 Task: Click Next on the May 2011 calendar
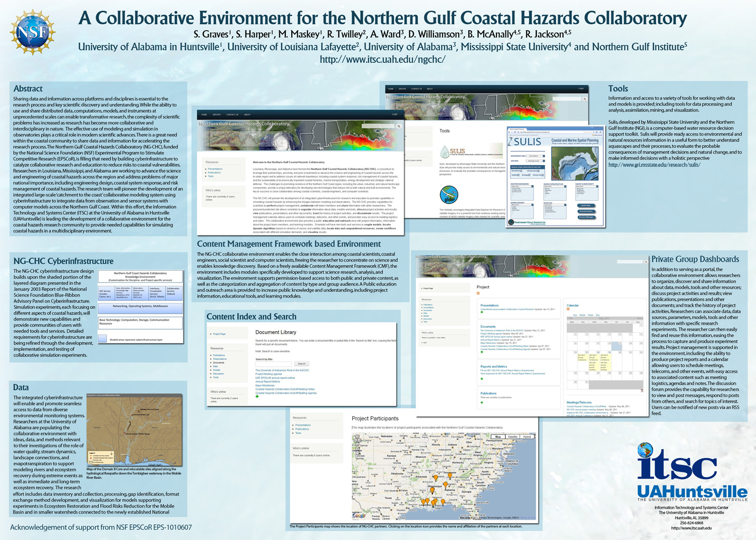click(x=640, y=318)
